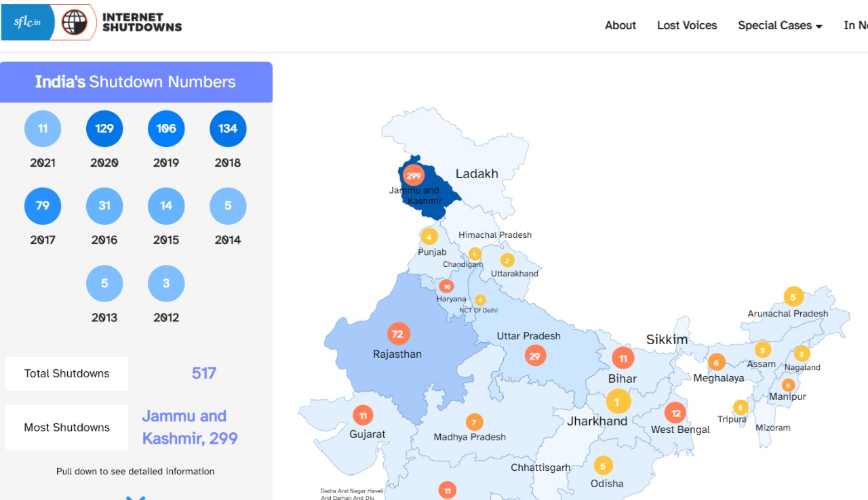Screen dimensions: 868x500
Task: Click the Internet Shutdowns globe logo
Action: pos(74,22)
